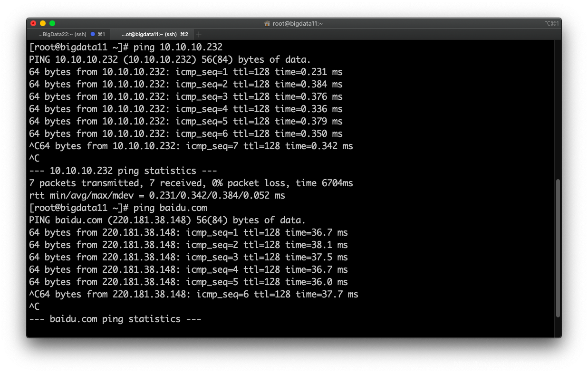Click '--- 10.10.10.232 ping statistics ---' line
588x373 pixels.
point(123,171)
